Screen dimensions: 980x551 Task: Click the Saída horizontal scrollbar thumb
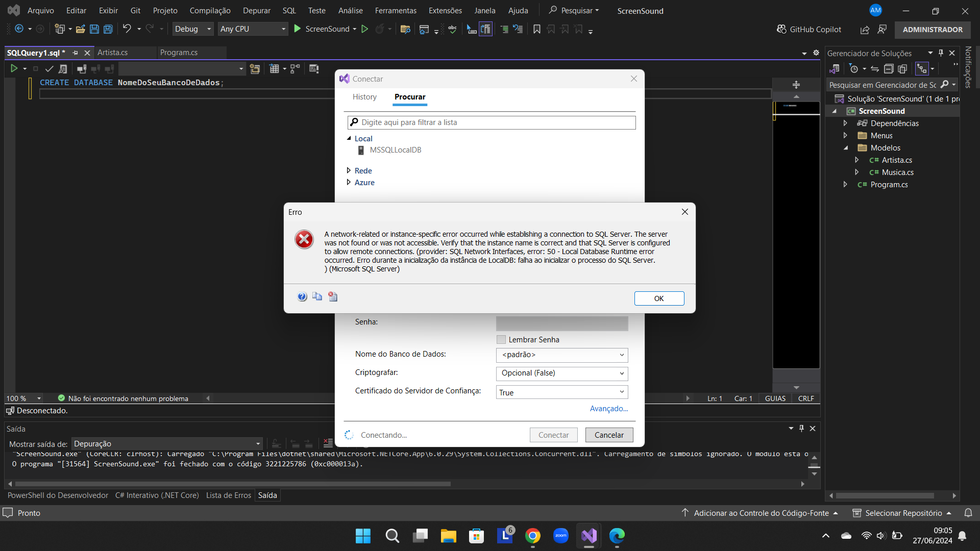click(x=233, y=484)
